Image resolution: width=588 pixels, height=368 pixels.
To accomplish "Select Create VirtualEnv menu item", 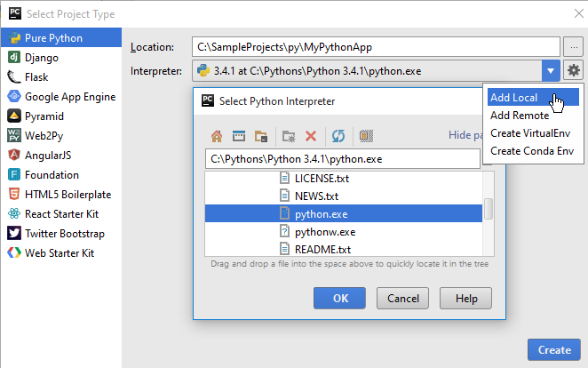I will coord(533,133).
